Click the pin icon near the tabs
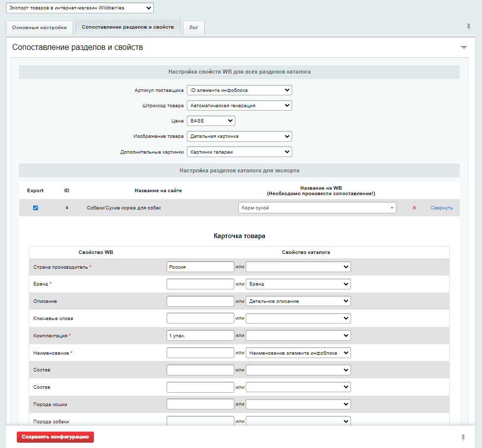The width and height of the screenshot is (482, 448). pyautogui.click(x=469, y=27)
